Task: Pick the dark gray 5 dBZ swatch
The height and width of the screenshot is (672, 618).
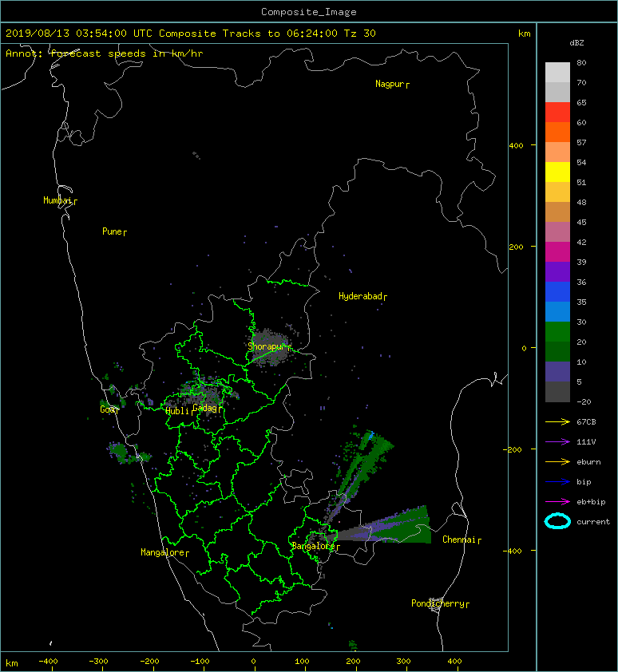Action: (x=557, y=392)
